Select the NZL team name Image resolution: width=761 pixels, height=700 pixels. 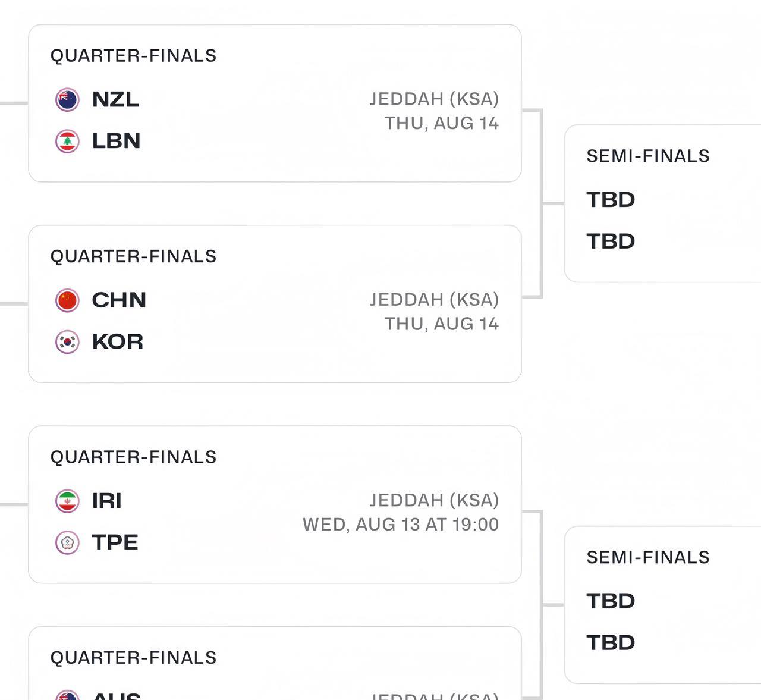click(115, 99)
